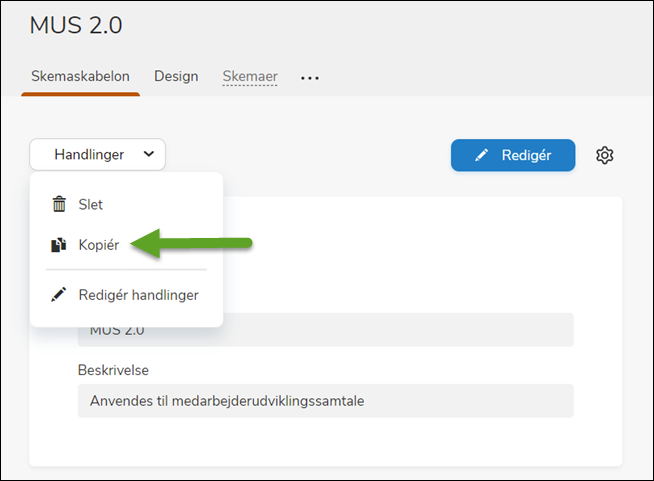Viewport: 654px width, 481px height.
Task: Click the Beskrivelse field label
Action: 113,369
